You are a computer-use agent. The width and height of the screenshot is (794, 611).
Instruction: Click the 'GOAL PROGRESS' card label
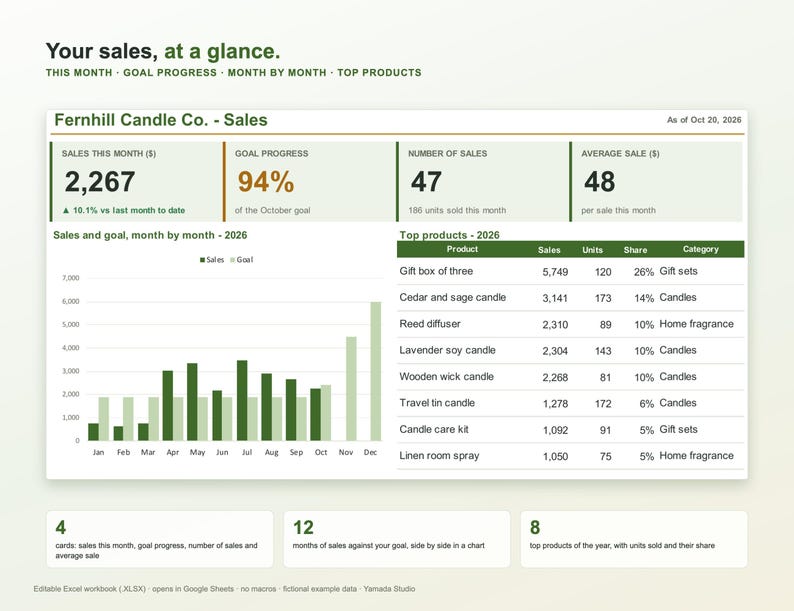click(x=271, y=153)
